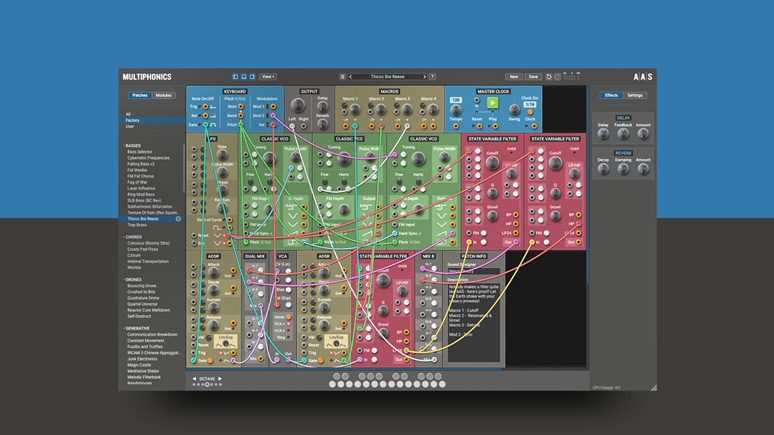Switch to the Settings tab
774x435 pixels.
tap(635, 95)
